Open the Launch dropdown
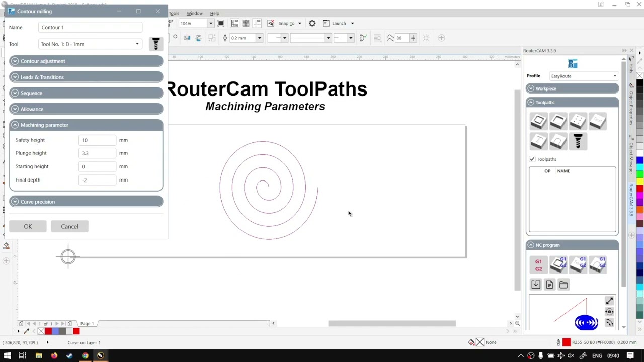Viewport: 644px width, 362px height. click(x=352, y=23)
